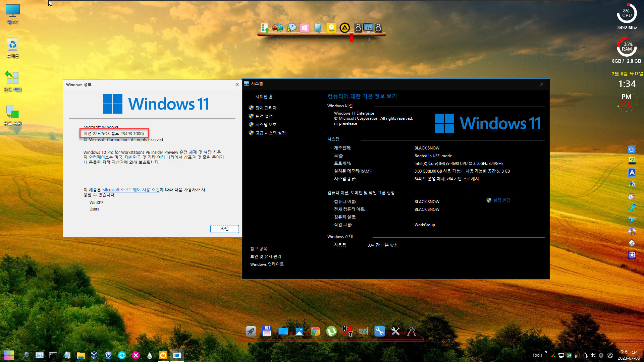
Task: Open File Explorer from the taskbar
Action: 80,355
